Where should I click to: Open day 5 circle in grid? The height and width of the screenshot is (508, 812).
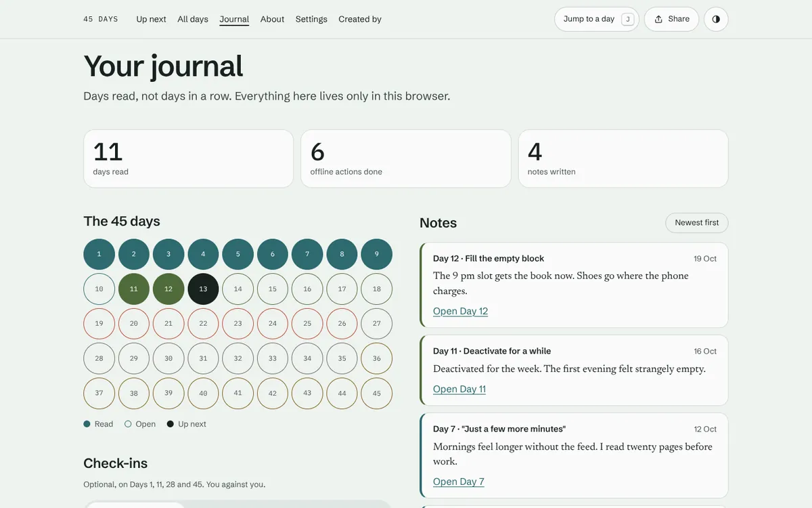(238, 254)
